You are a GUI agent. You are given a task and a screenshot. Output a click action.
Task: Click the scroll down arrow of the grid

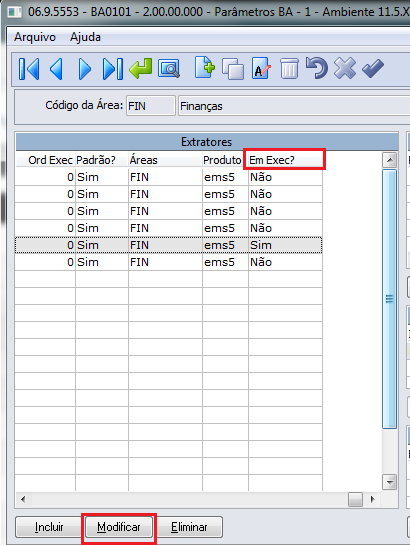[390, 482]
